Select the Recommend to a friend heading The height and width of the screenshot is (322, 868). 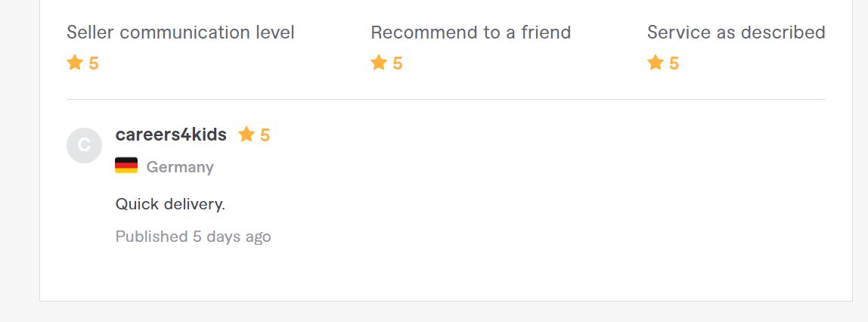pos(470,33)
